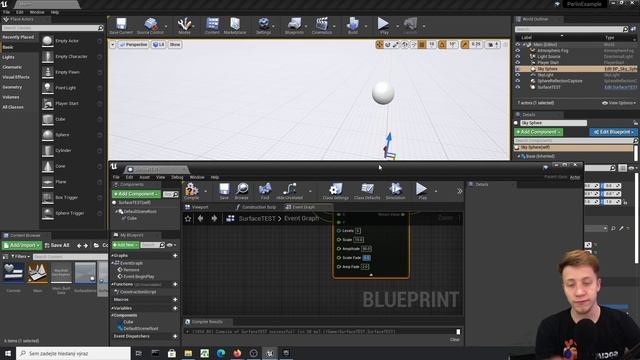Click Add/Import in Content Browser
Viewport: 640px width, 360px height.
click(22, 245)
